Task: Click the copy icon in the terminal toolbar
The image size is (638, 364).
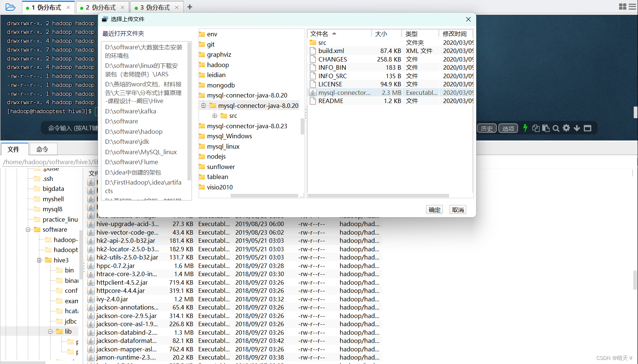Action: point(536,128)
